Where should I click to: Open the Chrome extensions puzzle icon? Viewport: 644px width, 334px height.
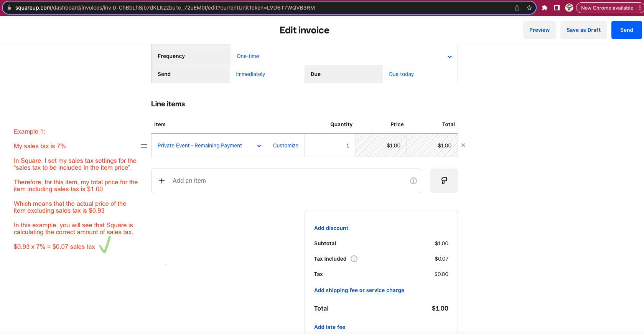[x=545, y=8]
